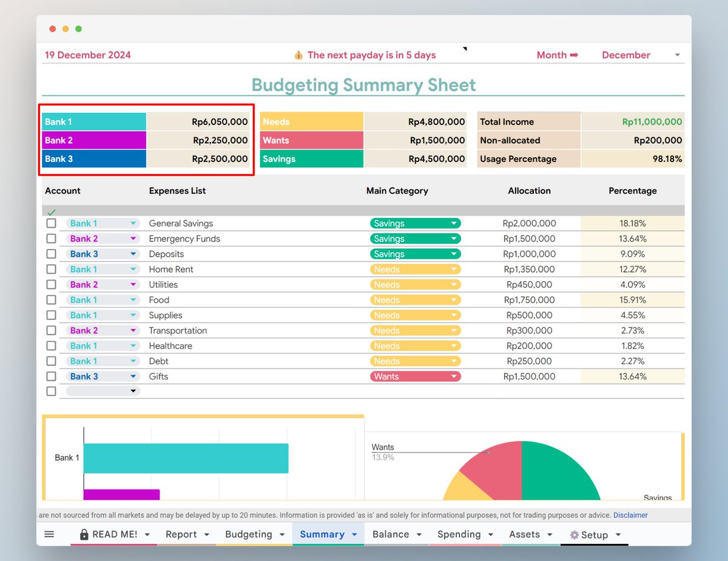Tick the General Savings row checkbox

tap(52, 223)
